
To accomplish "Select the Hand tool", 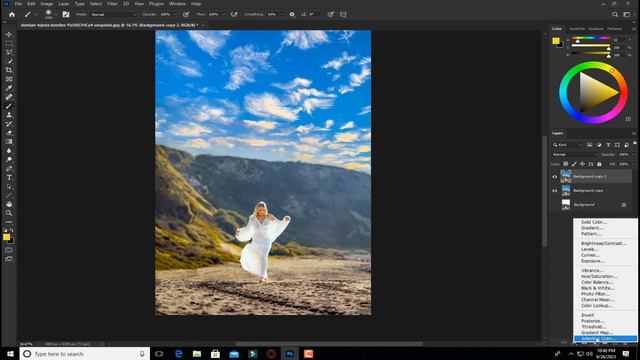I will pyautogui.click(x=9, y=204).
